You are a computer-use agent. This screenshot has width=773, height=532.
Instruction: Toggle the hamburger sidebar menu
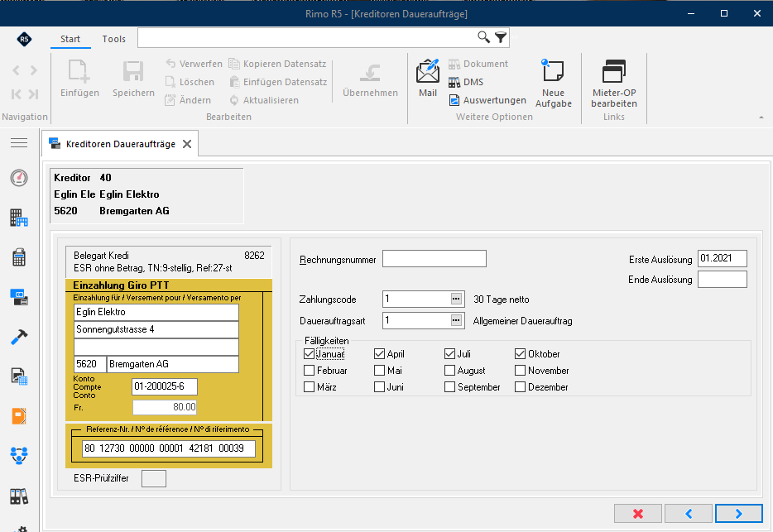click(19, 143)
